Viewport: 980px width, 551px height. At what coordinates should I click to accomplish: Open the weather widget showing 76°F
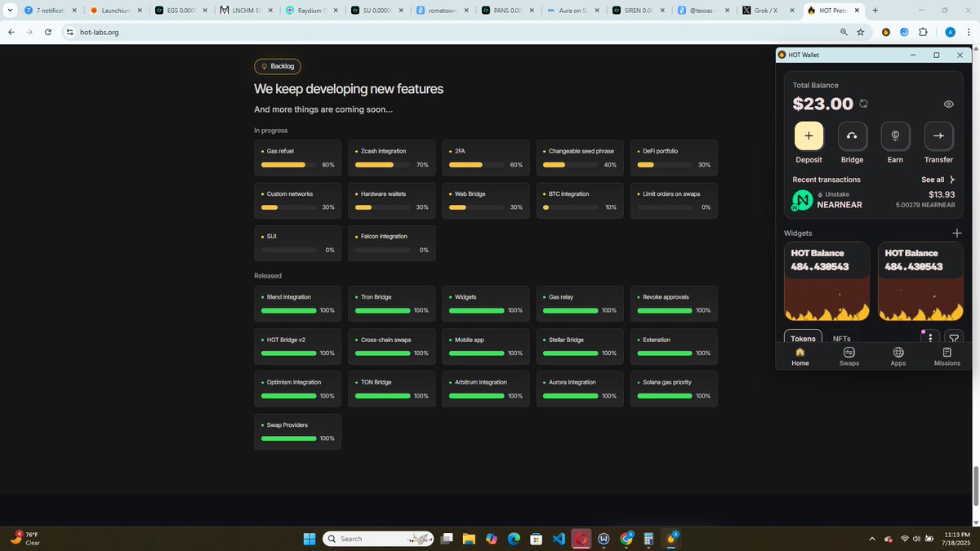coord(26,539)
